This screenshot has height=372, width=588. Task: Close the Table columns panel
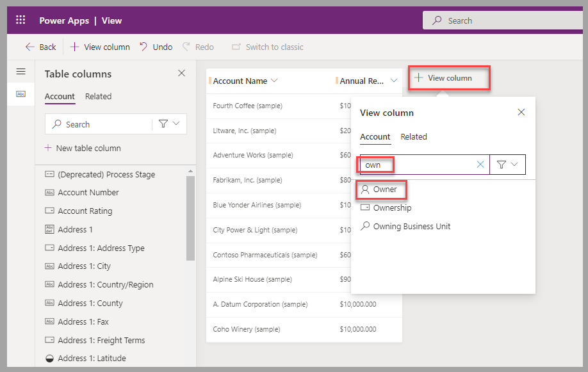click(x=181, y=73)
